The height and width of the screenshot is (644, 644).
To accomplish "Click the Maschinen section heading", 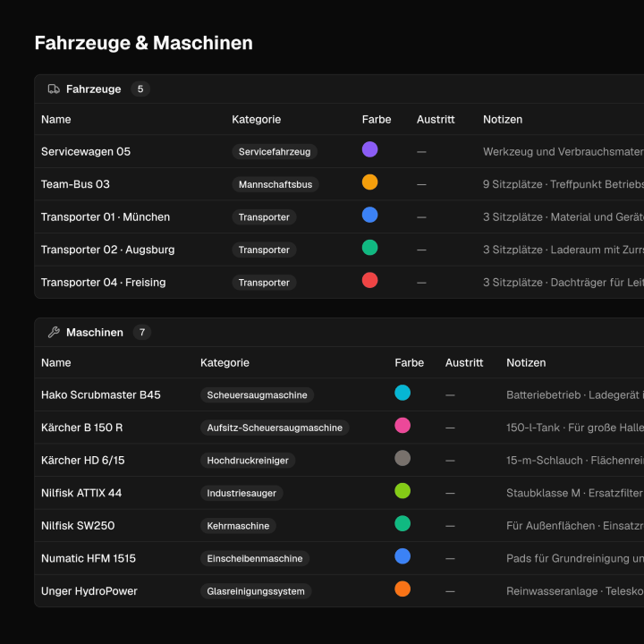I will click(x=95, y=332).
